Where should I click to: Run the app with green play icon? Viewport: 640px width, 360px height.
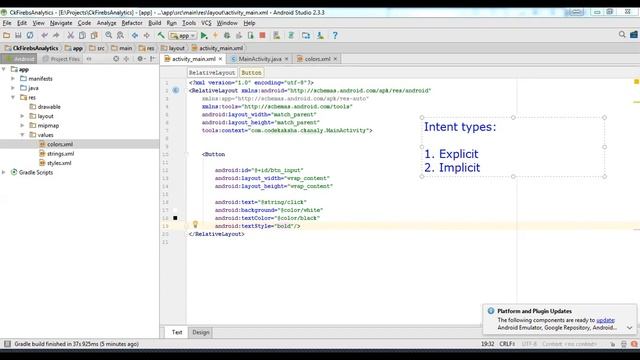point(204,36)
